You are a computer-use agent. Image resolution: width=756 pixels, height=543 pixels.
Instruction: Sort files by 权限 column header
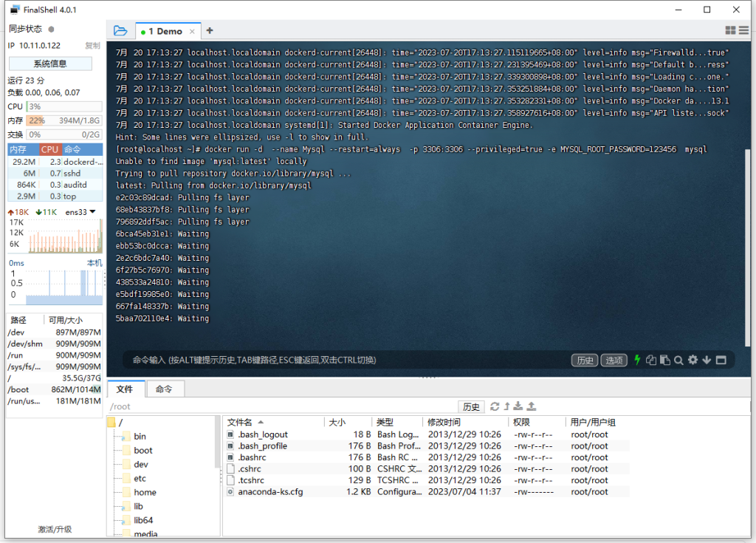[x=537, y=423]
